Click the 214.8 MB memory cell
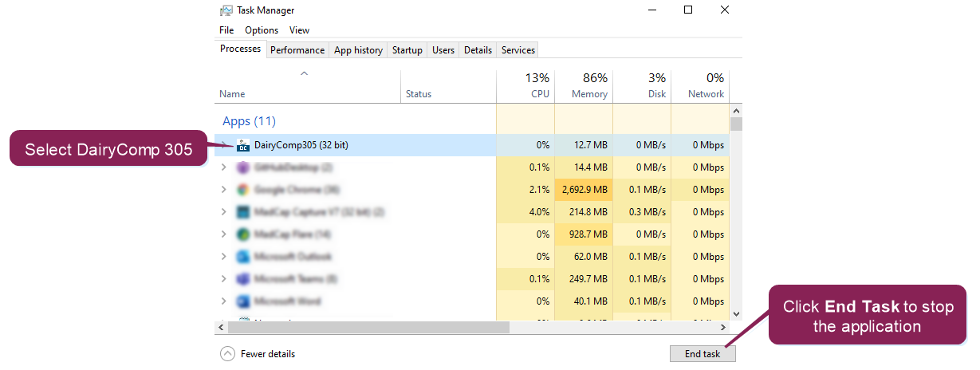This screenshot has height=370, width=980. pyautogui.click(x=583, y=212)
